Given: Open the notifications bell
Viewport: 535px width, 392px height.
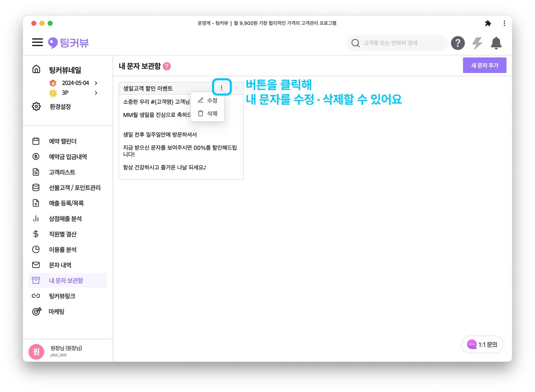Looking at the screenshot, I should click(x=496, y=43).
